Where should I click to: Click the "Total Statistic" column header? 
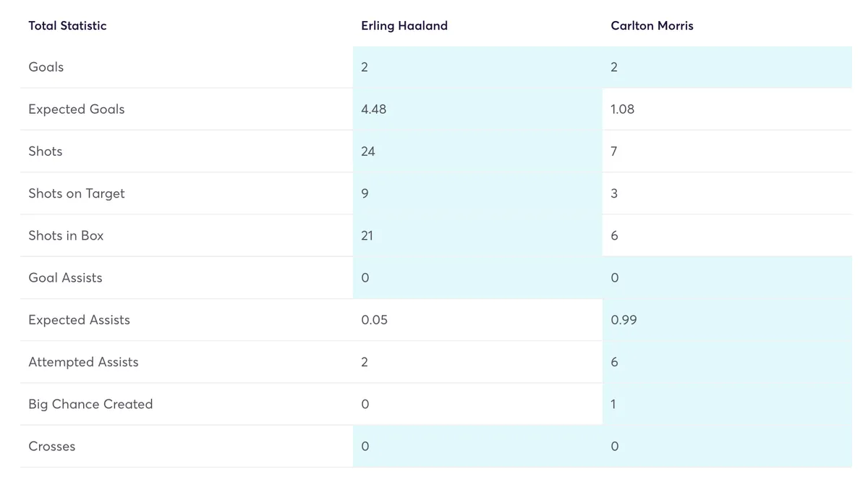coord(67,26)
